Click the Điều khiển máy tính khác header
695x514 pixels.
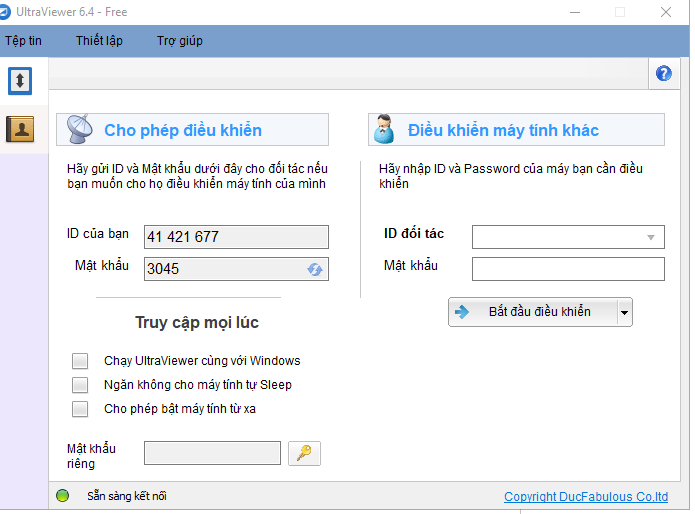(516, 129)
